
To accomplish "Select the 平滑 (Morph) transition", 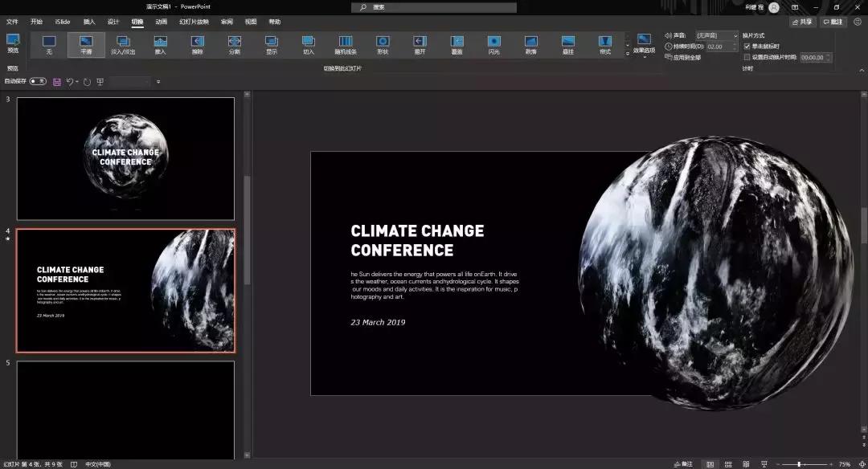I will (86, 44).
